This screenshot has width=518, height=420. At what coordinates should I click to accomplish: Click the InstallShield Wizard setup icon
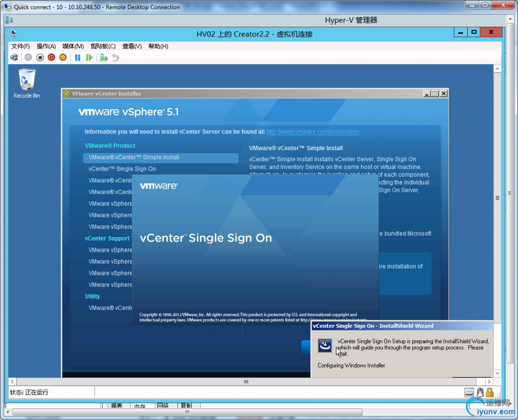(325, 346)
